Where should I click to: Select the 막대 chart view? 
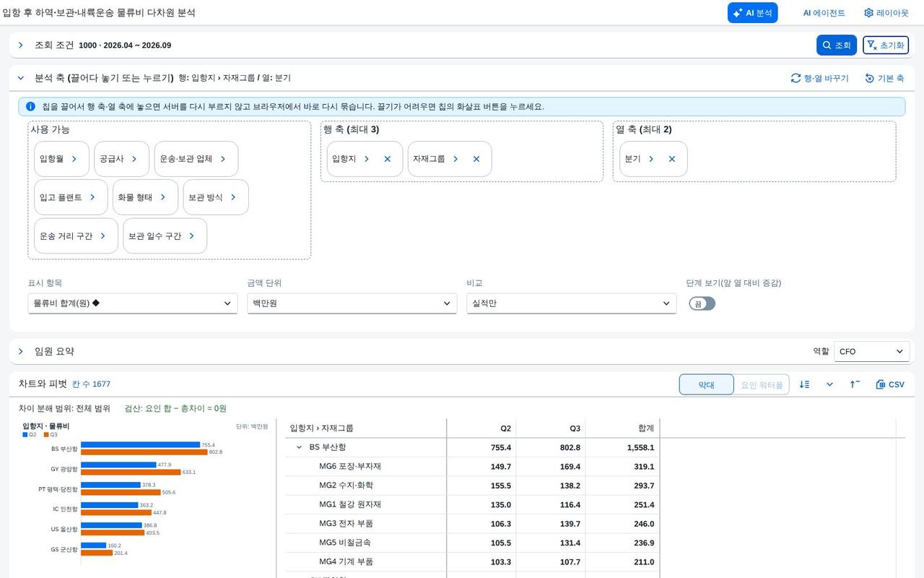point(706,384)
